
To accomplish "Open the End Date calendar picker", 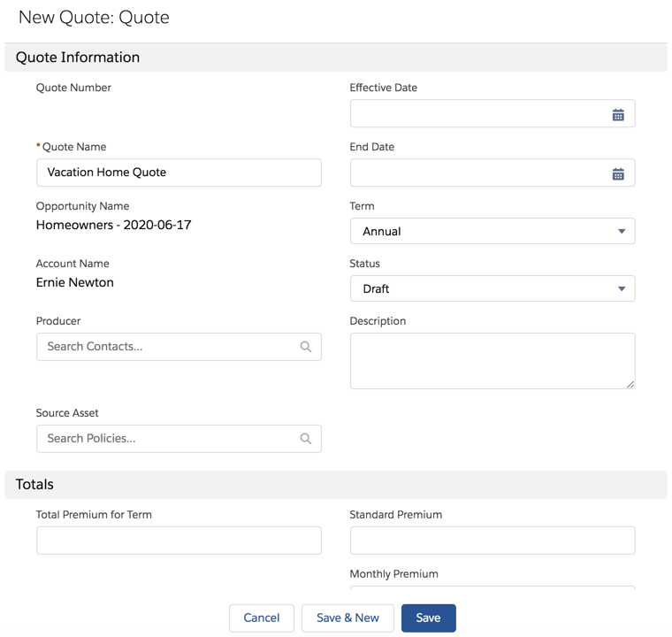I will click(x=618, y=173).
